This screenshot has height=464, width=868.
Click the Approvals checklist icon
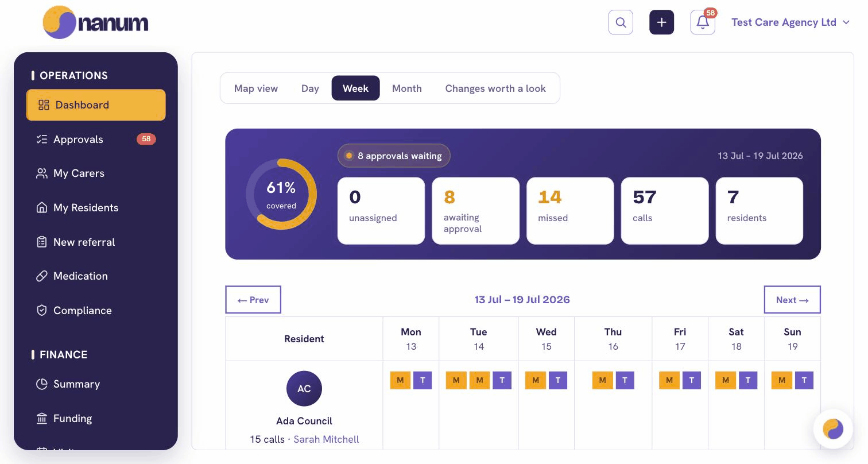(41, 140)
